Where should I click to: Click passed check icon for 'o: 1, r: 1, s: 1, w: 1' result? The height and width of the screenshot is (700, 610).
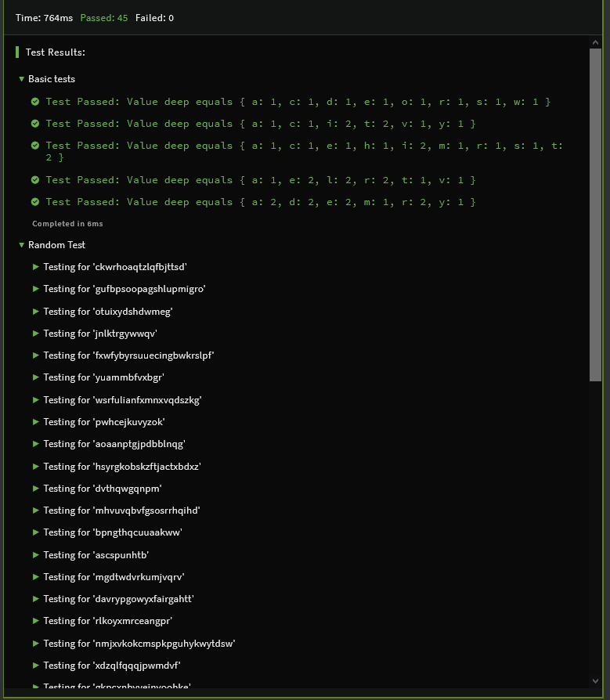(35, 102)
